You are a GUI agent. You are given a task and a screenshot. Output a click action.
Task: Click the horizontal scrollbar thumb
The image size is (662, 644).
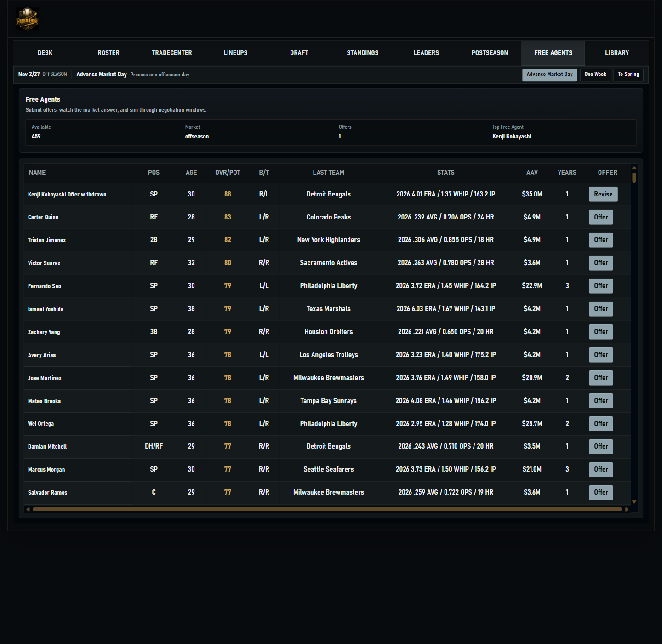[327, 509]
